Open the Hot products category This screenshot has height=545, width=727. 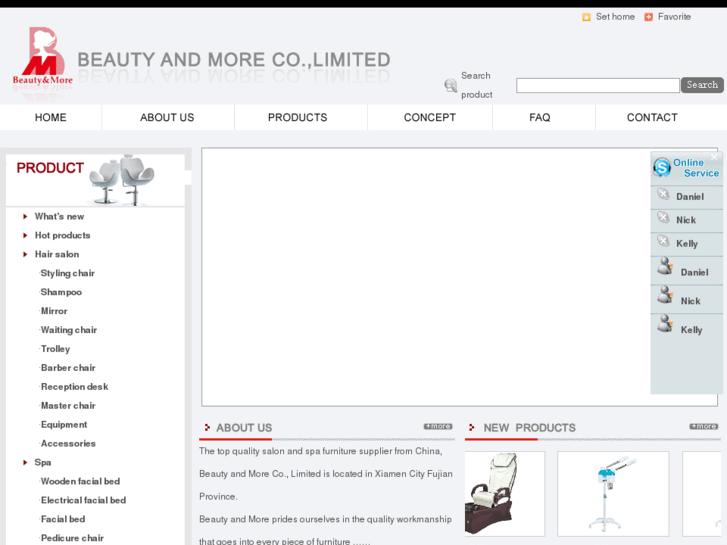point(63,236)
